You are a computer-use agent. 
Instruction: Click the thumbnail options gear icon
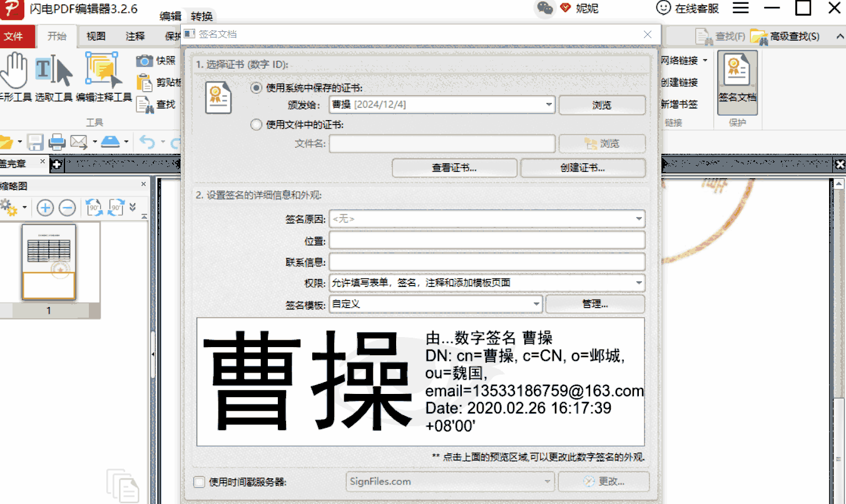pyautogui.click(x=9, y=207)
